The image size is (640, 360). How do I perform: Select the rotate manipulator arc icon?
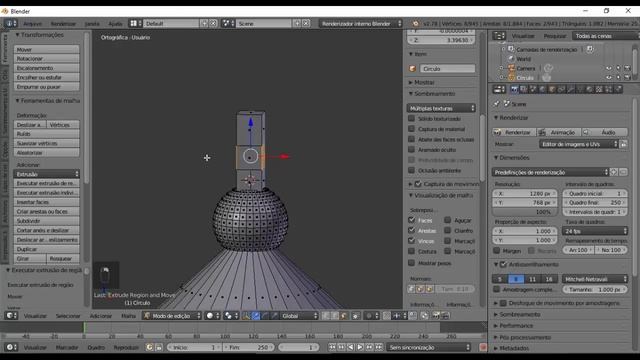[x=265, y=316]
